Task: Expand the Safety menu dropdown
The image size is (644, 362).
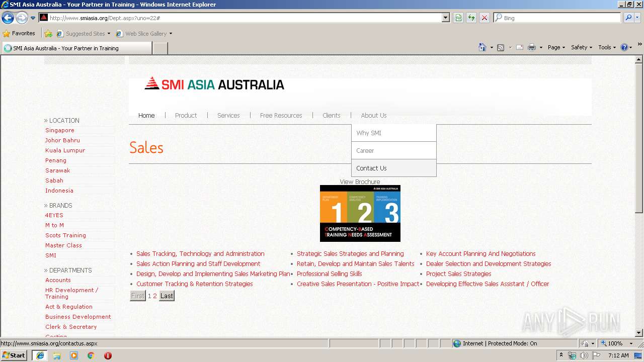Action: pyautogui.click(x=581, y=47)
